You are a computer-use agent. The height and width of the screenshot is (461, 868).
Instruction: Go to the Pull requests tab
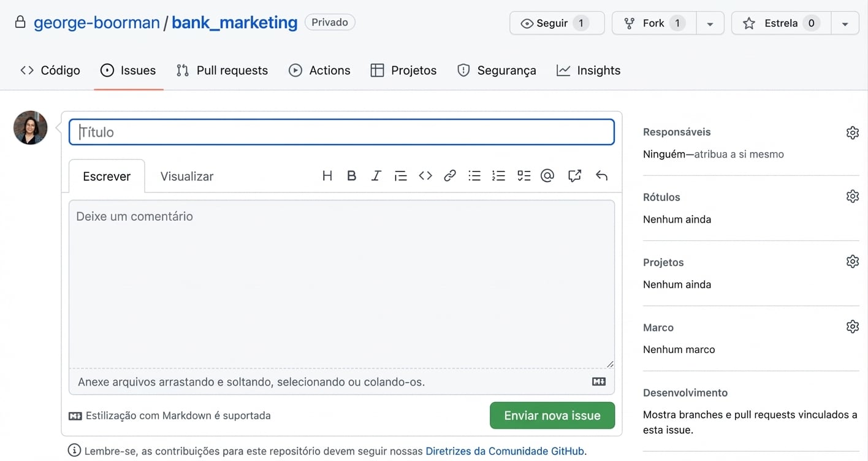coord(222,70)
